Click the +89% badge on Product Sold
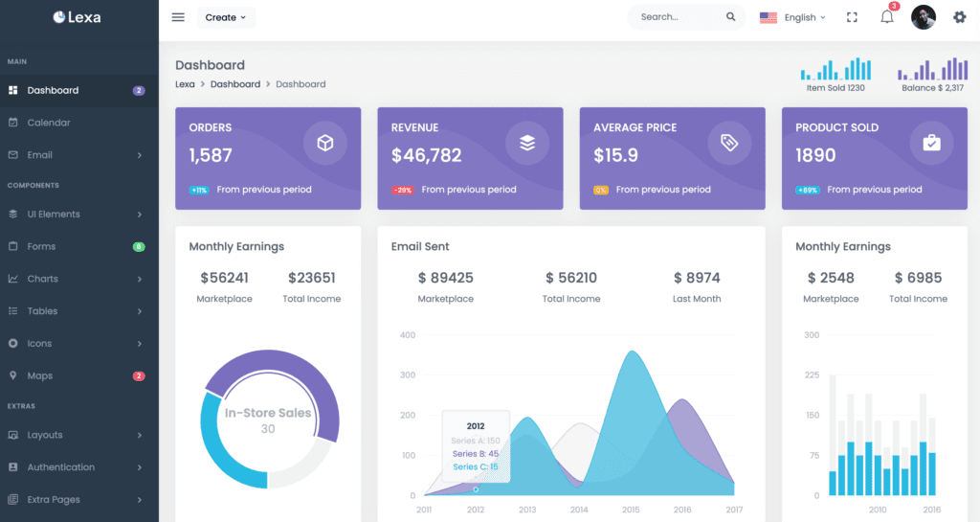Image resolution: width=980 pixels, height=522 pixels. [808, 190]
